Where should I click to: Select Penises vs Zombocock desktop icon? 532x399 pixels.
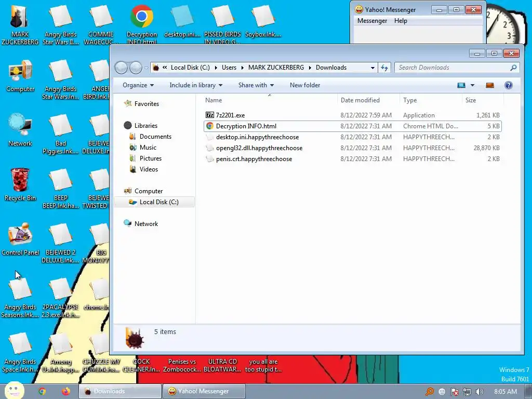pos(182,365)
